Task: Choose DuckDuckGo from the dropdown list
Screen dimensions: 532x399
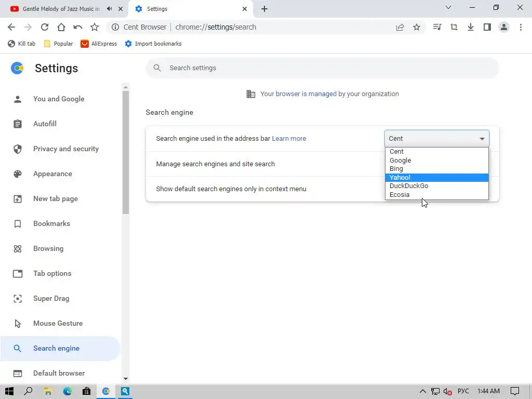Action: (436, 186)
